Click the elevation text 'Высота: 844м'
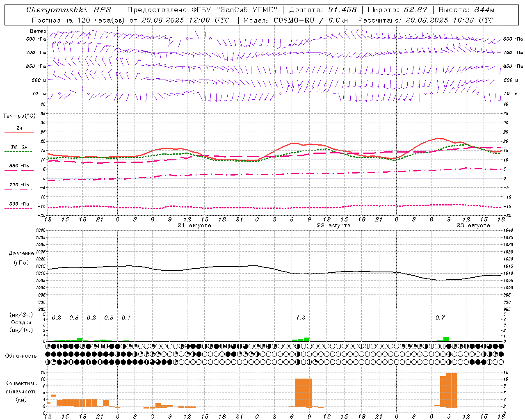This screenshot has width=525, height=420. [x=466, y=10]
